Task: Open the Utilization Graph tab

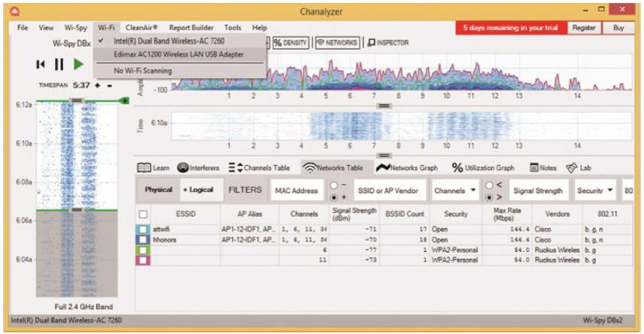Action: point(483,168)
